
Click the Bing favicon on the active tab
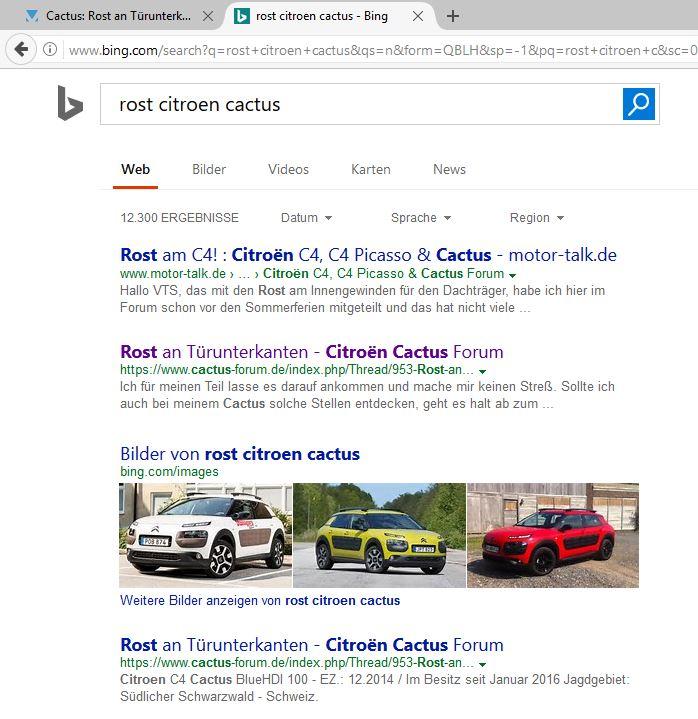tap(242, 16)
